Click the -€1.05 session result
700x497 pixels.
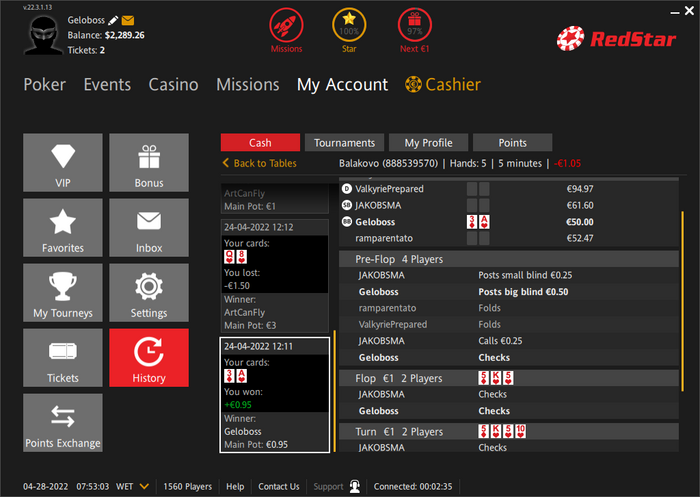tap(567, 163)
